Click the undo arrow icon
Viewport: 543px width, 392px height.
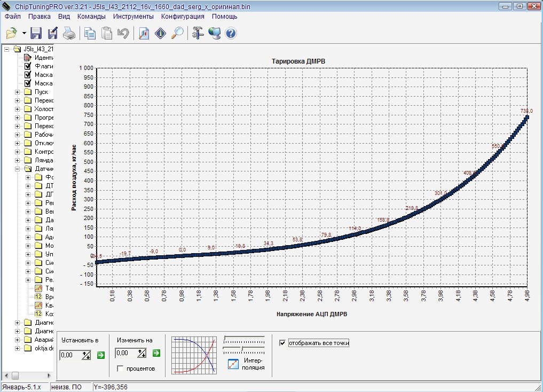[123, 34]
